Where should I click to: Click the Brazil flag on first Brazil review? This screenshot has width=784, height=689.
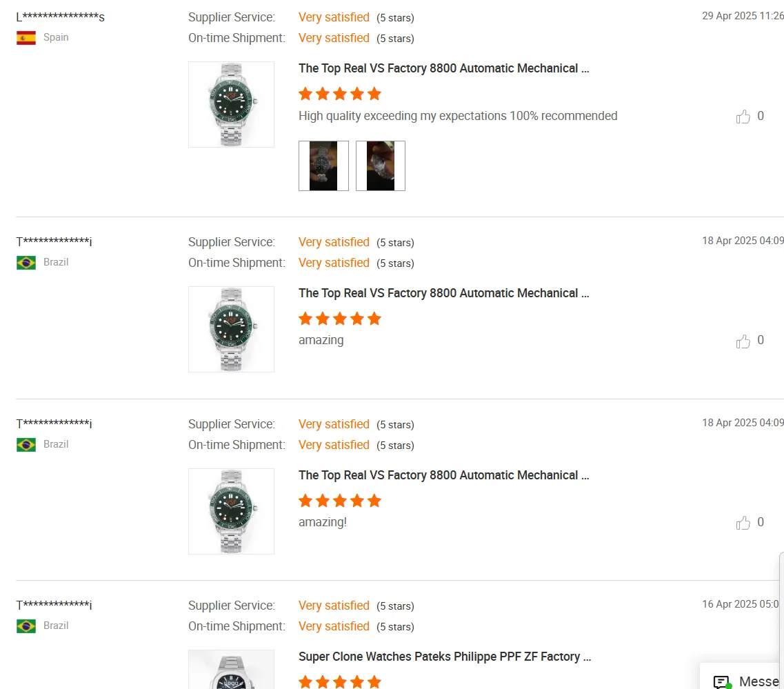[x=26, y=263]
